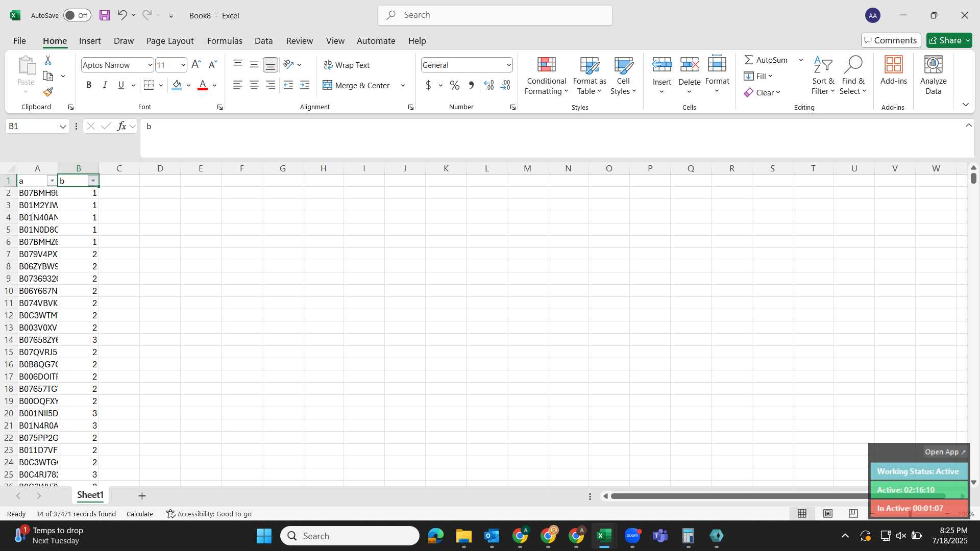Open the font size dropdown
980x551 pixels.
[x=183, y=65]
